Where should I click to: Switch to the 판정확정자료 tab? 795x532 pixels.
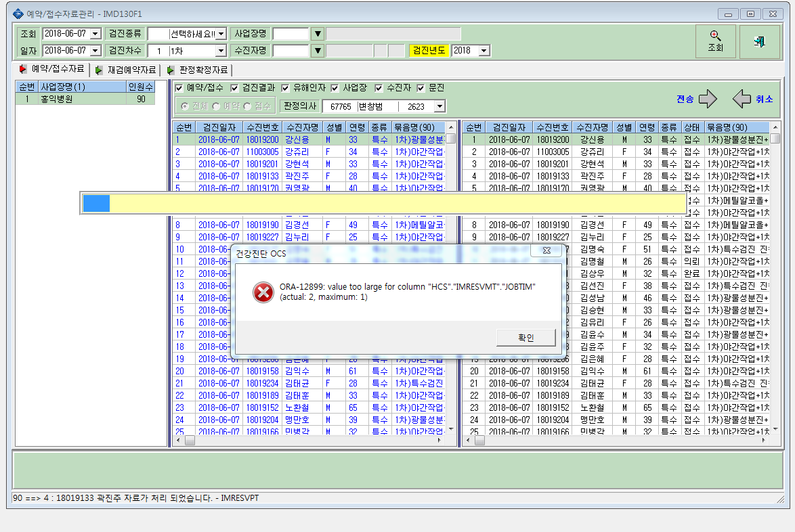198,70
